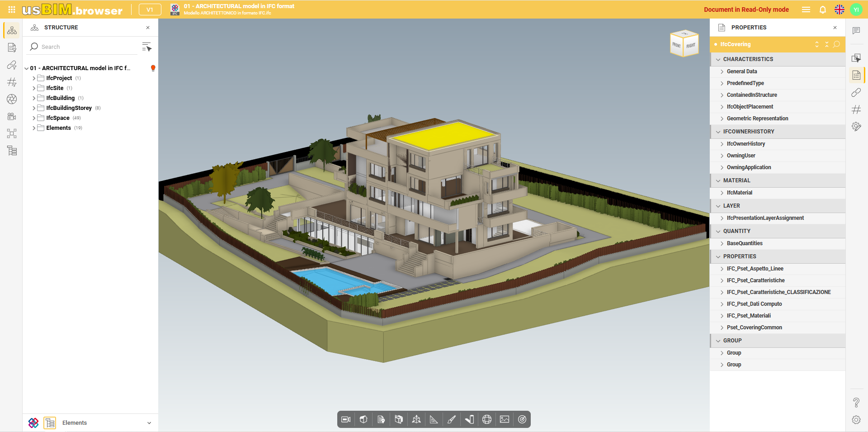
Task: Choose the paintbrush tool
Action: [x=452, y=419]
